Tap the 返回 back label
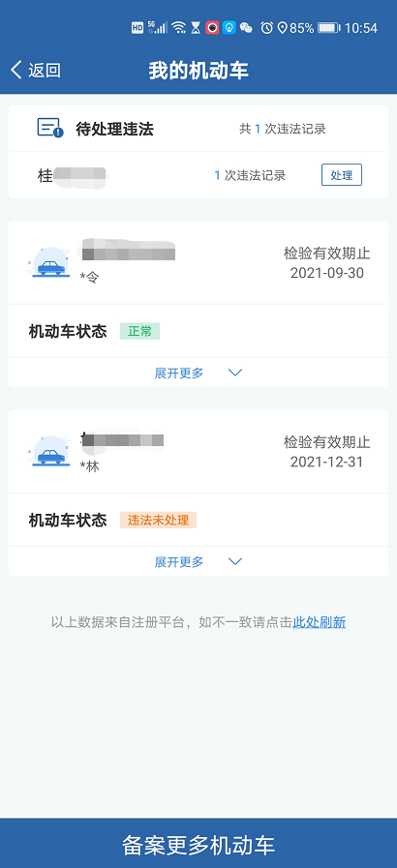The height and width of the screenshot is (868, 397). (45, 71)
